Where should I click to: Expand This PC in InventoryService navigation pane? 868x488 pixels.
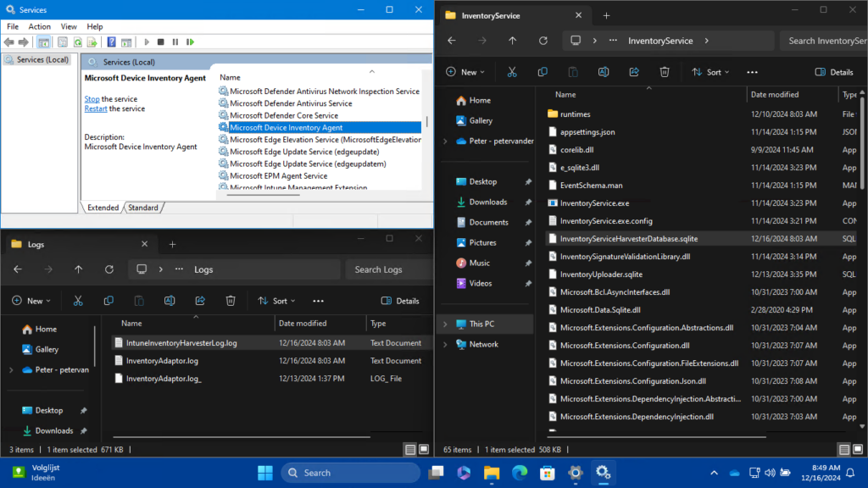444,324
